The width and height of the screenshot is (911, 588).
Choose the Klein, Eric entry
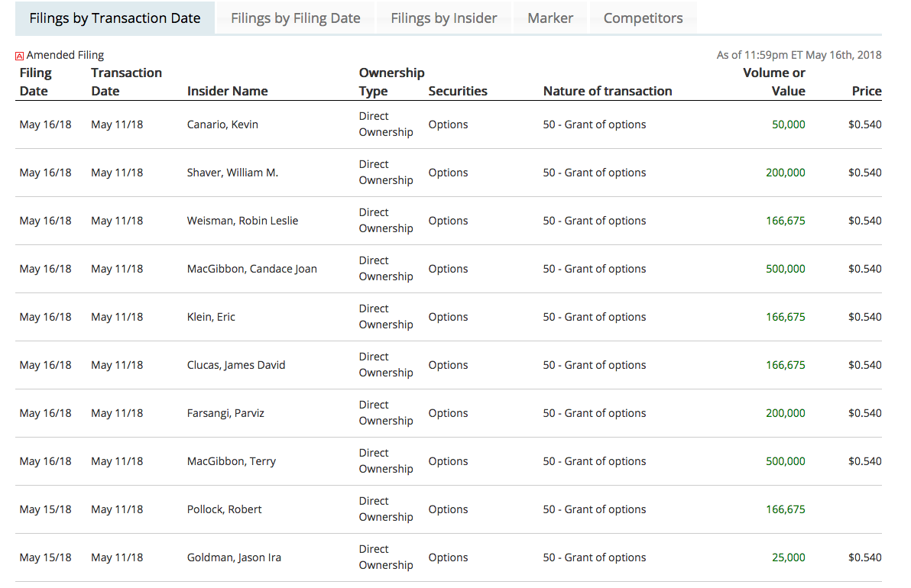pos(211,317)
